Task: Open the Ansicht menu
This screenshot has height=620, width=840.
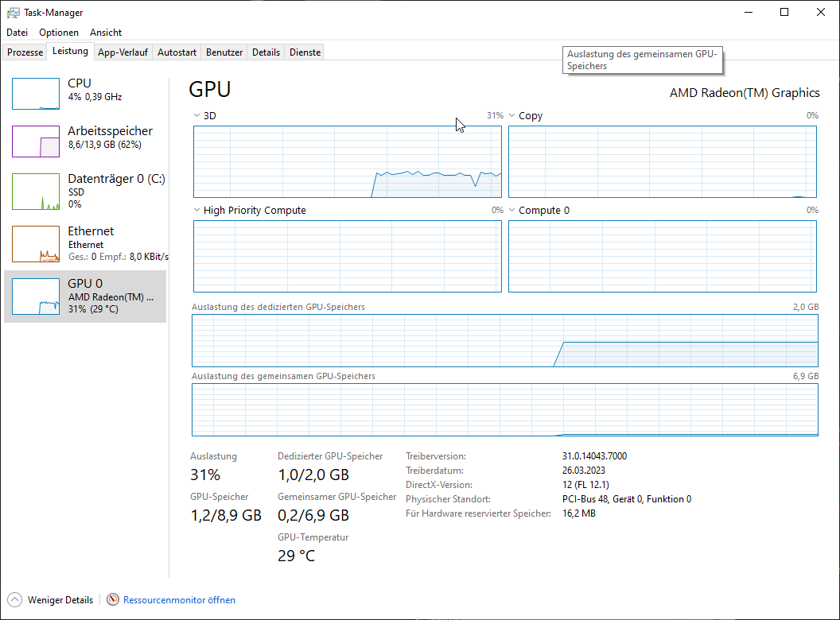Action: (106, 33)
